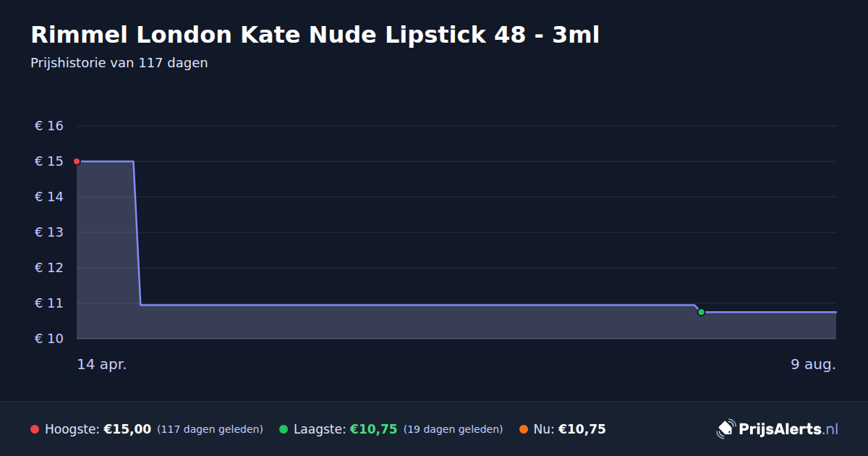Screen dimensions: 868x456
Task: Click the orange Nu legend dot
Action: [523, 429]
